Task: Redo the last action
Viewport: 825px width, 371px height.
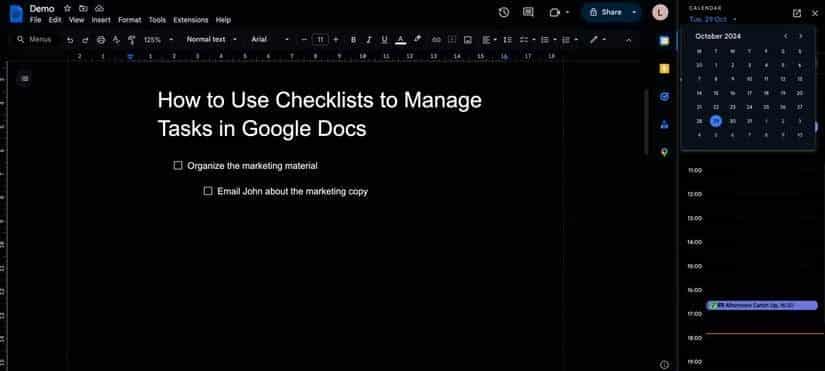Action: coord(85,39)
